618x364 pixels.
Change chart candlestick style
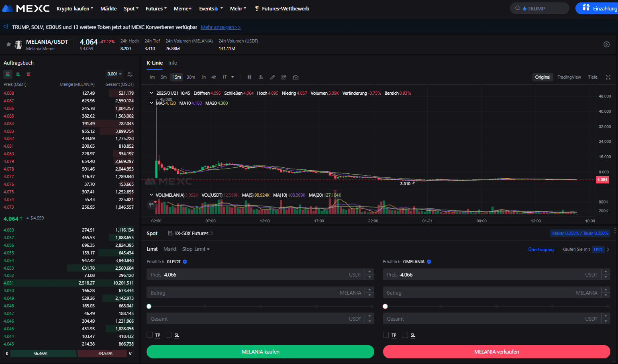pyautogui.click(x=249, y=77)
